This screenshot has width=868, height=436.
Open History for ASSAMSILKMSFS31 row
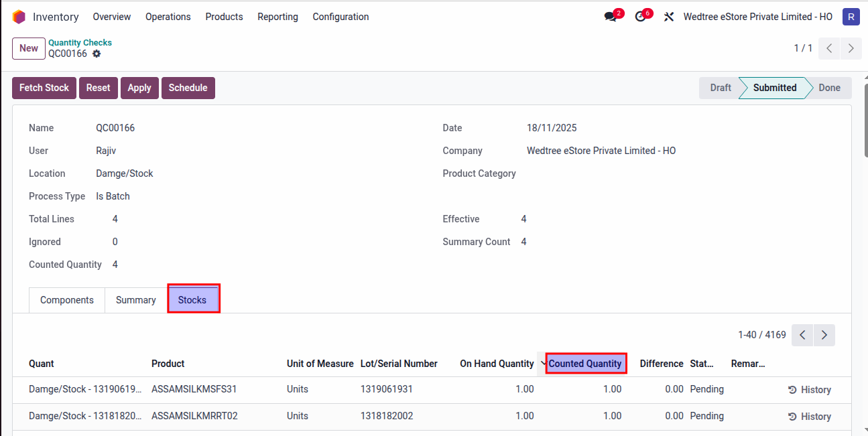tap(809, 390)
